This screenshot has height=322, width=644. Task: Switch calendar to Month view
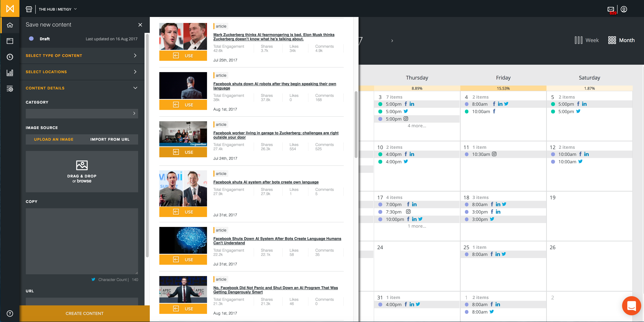621,40
